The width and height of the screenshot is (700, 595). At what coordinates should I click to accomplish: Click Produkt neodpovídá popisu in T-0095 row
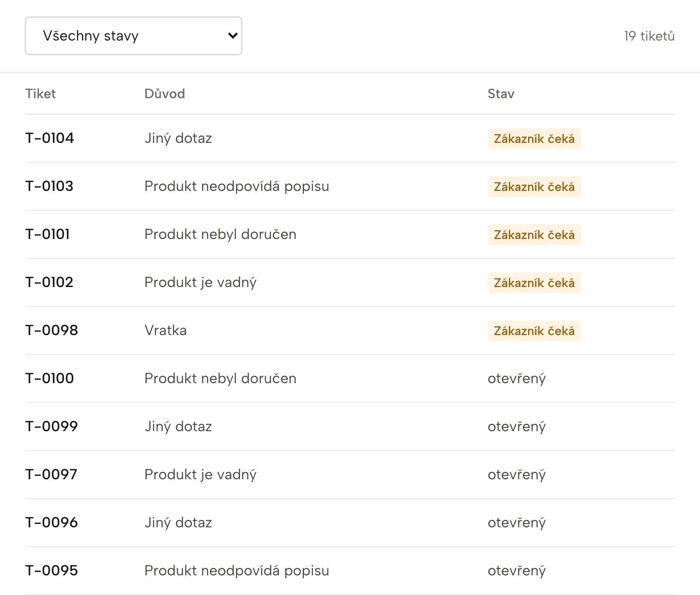point(237,571)
